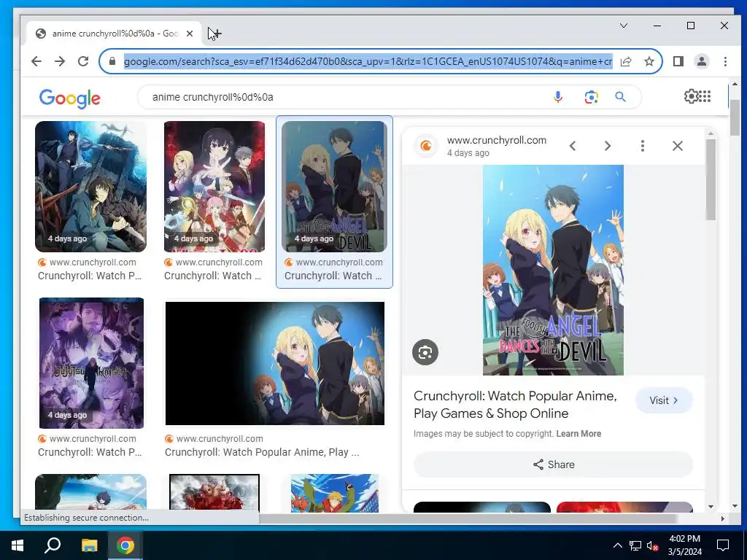This screenshot has width=747, height=560.
Task: Click the Visit button
Action: coord(664,400)
